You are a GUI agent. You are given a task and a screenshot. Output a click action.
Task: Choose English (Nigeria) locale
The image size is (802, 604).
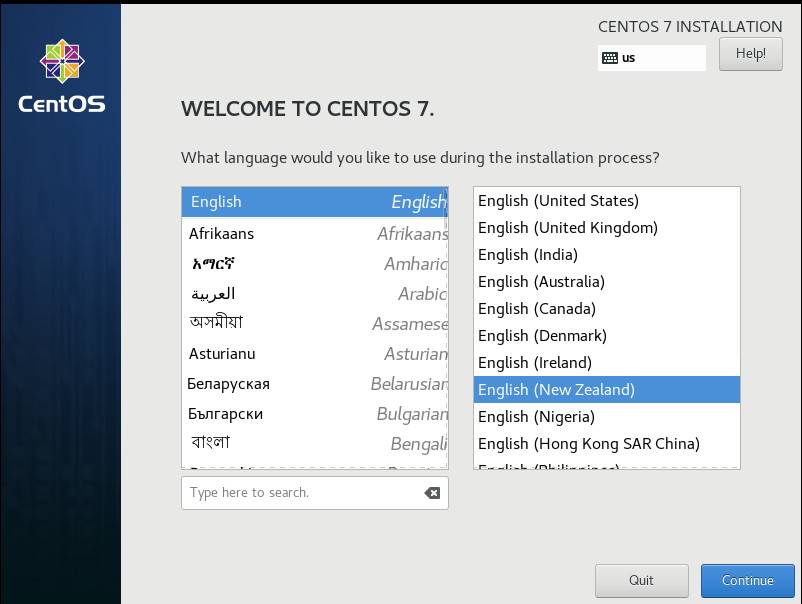[607, 417]
